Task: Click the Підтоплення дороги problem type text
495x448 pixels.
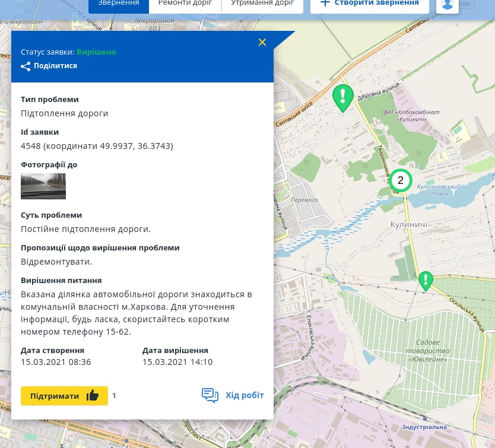Action: [x=65, y=113]
